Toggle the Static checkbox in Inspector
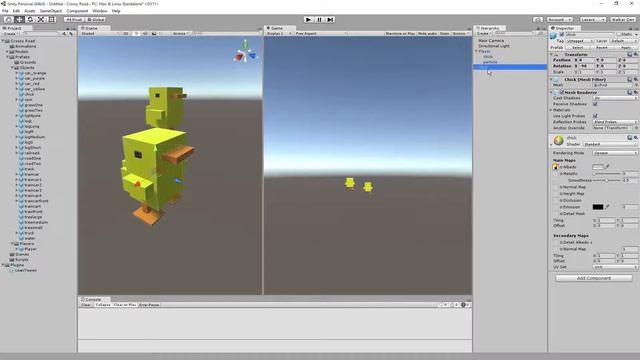 coord(618,35)
